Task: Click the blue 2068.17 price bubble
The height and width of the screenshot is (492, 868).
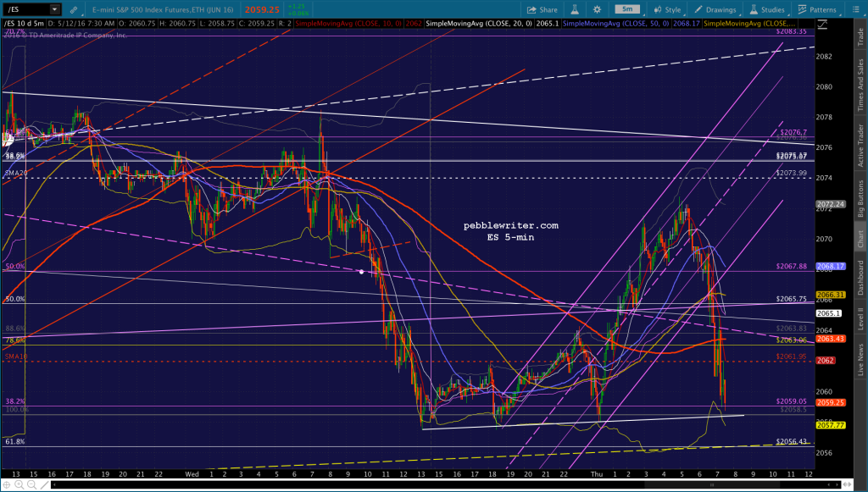Action: (x=831, y=266)
